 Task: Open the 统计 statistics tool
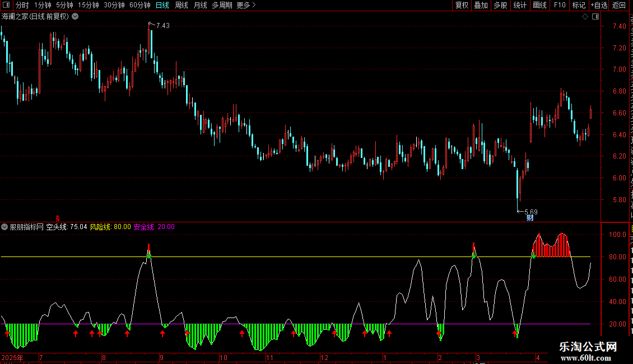[519, 5]
